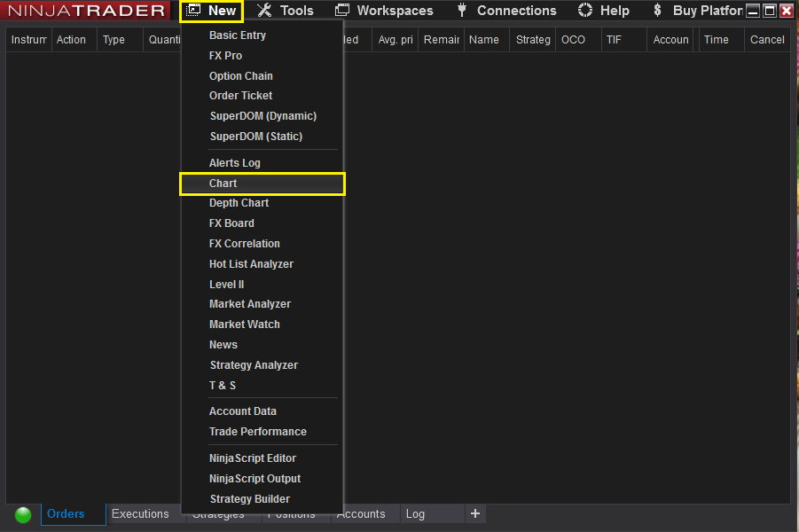The height and width of the screenshot is (532, 799).
Task: Select Chart from the New menu
Action: pos(223,184)
